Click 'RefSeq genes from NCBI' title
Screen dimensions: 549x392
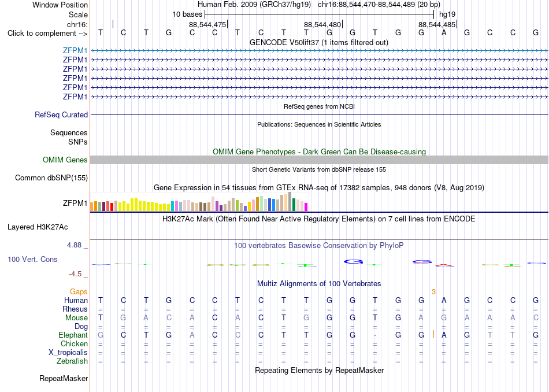pyautogui.click(x=319, y=106)
